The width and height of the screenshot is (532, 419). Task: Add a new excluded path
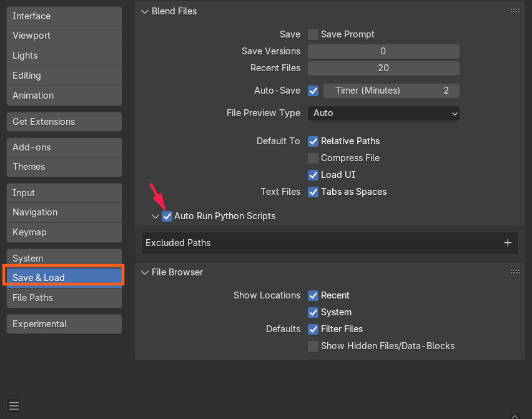tap(508, 243)
